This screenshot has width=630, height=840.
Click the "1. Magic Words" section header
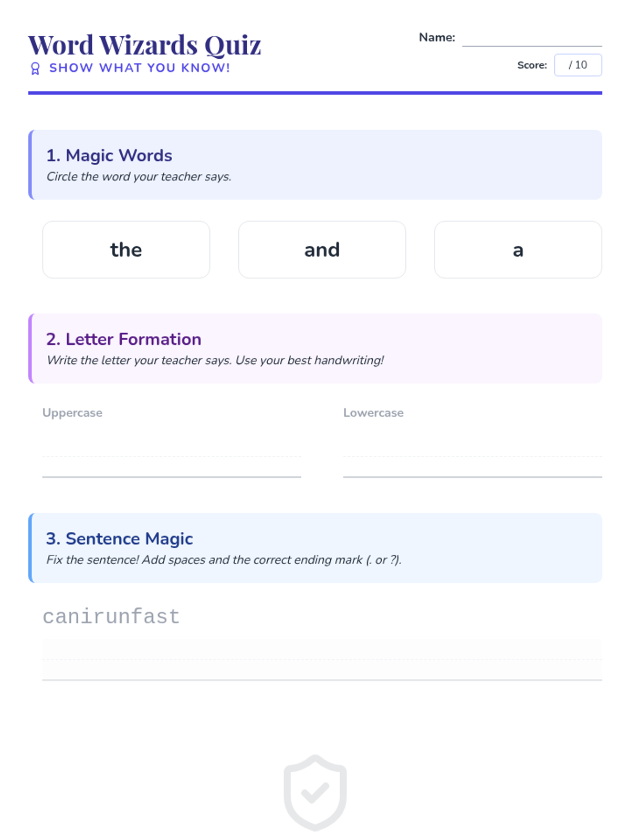pos(109,155)
